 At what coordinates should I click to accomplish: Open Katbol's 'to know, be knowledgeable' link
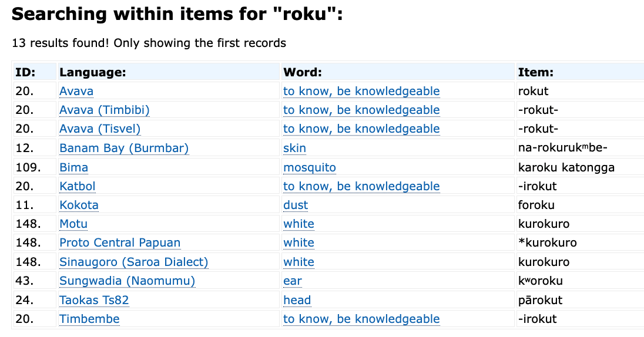[361, 186]
